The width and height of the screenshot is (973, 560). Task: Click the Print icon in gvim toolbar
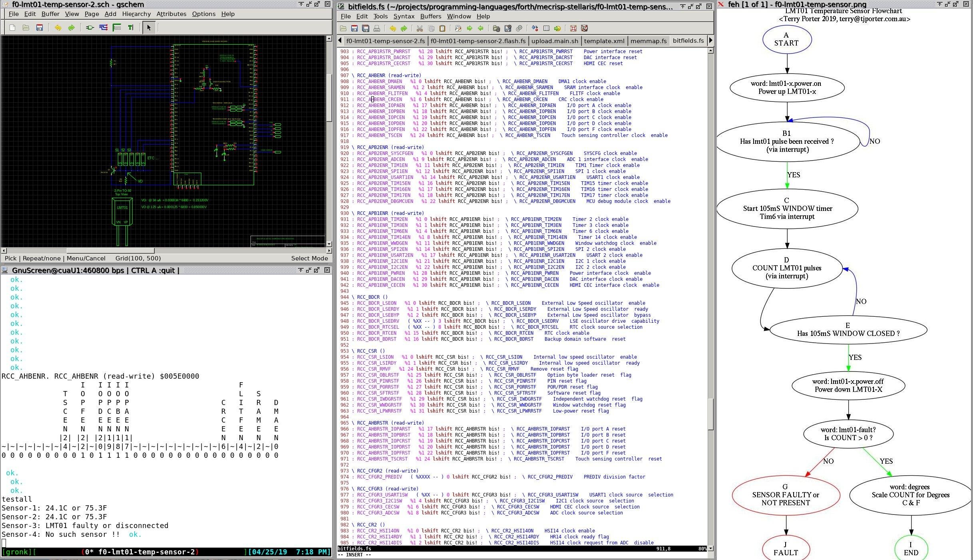[x=376, y=28]
